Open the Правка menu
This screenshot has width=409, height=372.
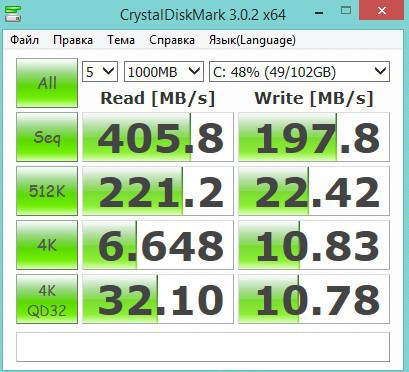[x=73, y=40]
